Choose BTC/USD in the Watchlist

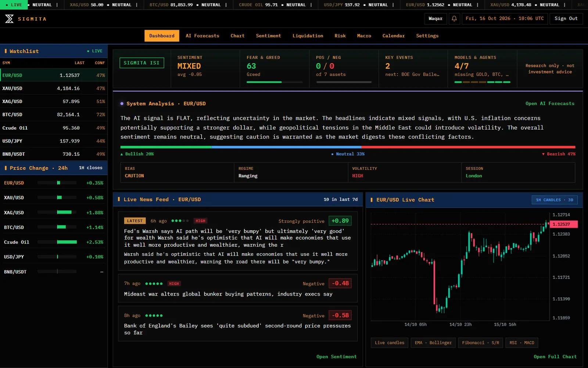54,114
